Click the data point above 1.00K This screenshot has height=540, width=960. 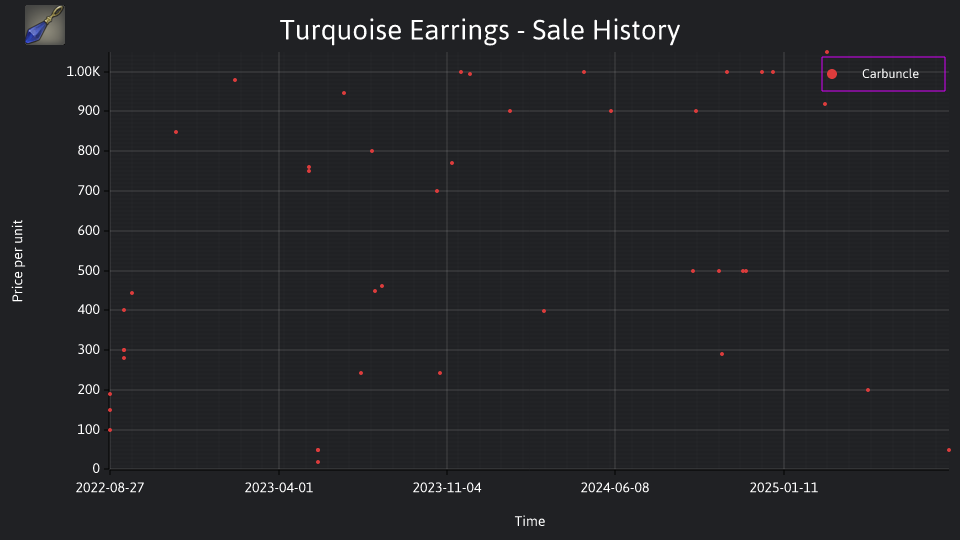point(827,52)
